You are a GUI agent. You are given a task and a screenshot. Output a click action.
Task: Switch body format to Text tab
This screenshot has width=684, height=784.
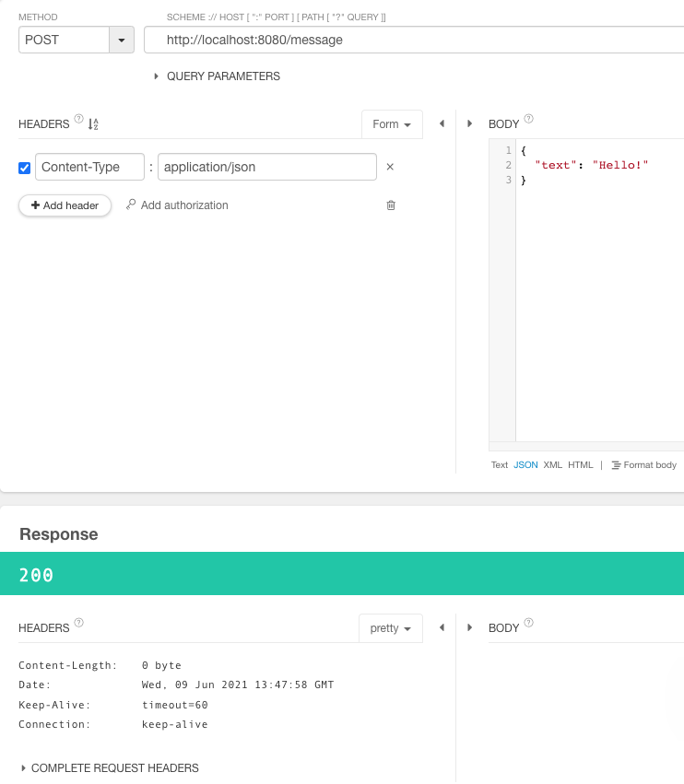pos(499,464)
